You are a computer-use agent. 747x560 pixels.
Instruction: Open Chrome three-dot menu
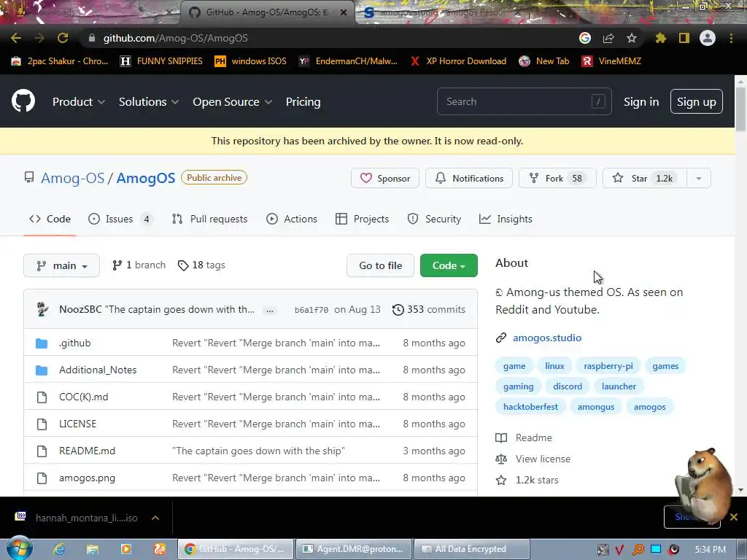[x=731, y=38]
